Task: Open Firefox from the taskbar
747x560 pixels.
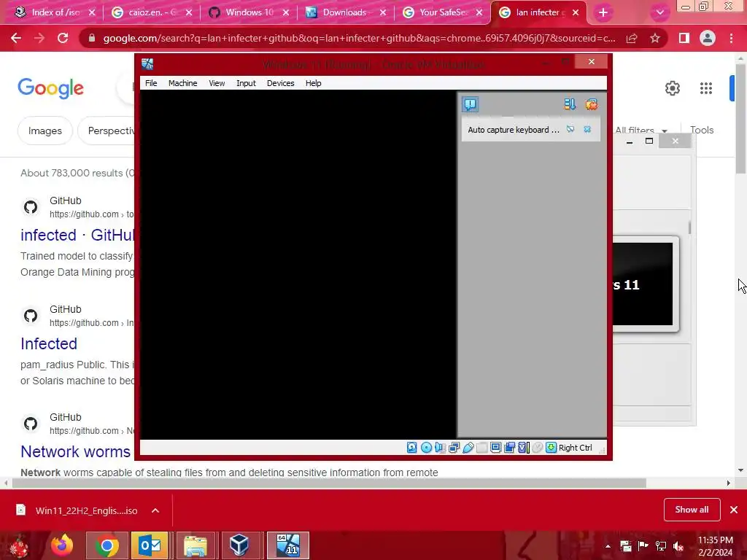Action: (62, 545)
